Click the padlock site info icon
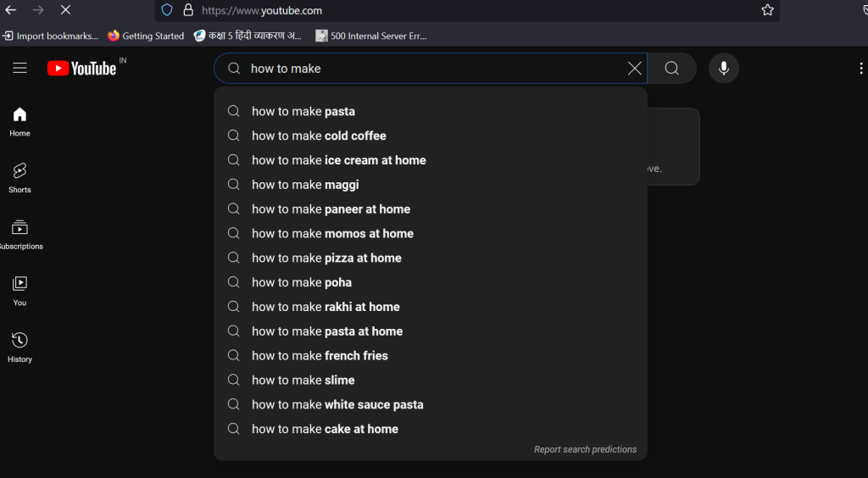 [188, 10]
